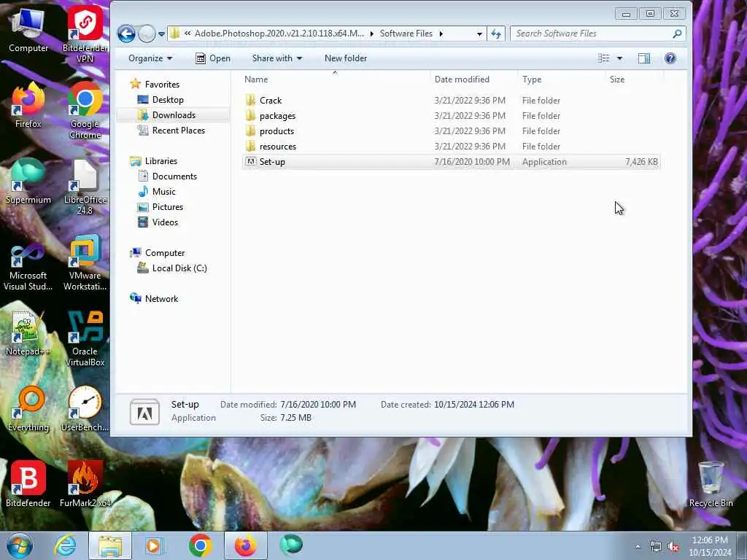This screenshot has height=560, width=747.
Task: Open Music library
Action: click(x=157, y=192)
